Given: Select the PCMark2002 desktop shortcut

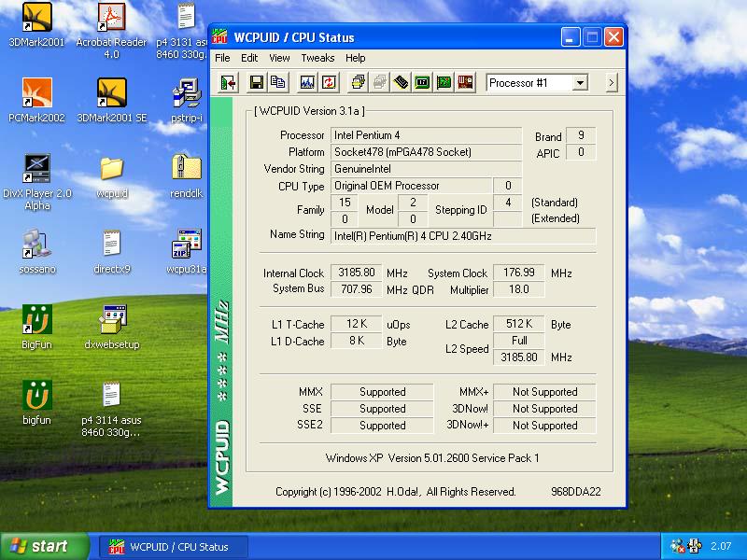Looking at the screenshot, I should (x=36, y=101).
